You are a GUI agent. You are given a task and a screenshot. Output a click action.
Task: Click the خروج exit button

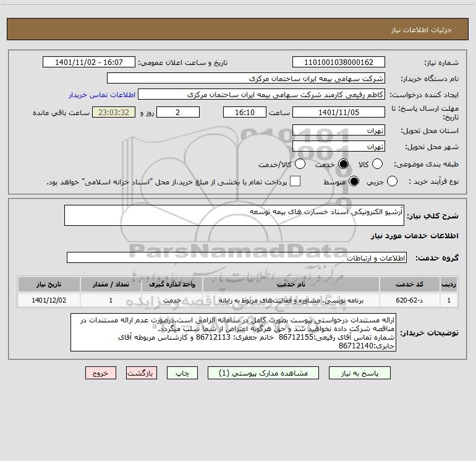(x=101, y=373)
